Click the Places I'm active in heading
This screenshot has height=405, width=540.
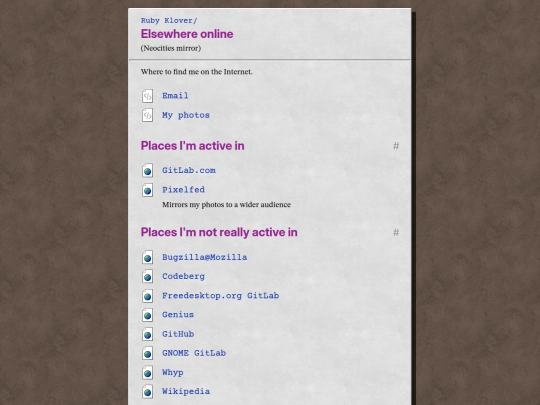click(x=193, y=146)
